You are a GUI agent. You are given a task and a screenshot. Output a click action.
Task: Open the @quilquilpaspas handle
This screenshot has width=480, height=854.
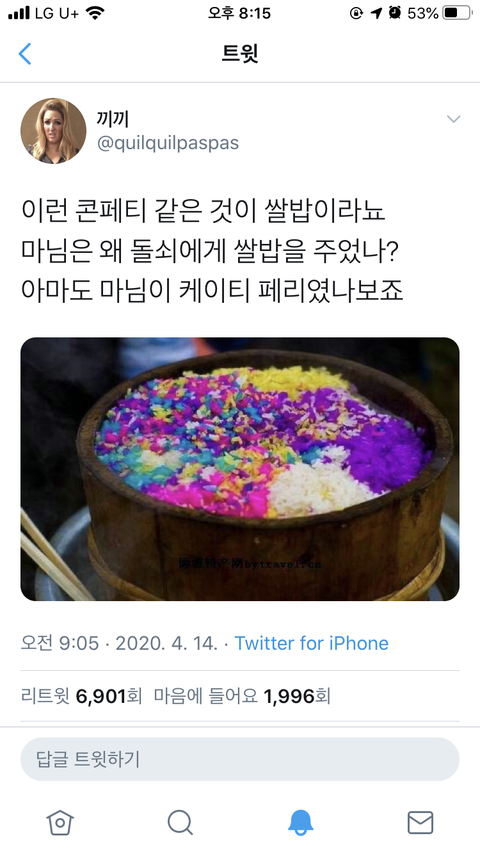pos(168,143)
